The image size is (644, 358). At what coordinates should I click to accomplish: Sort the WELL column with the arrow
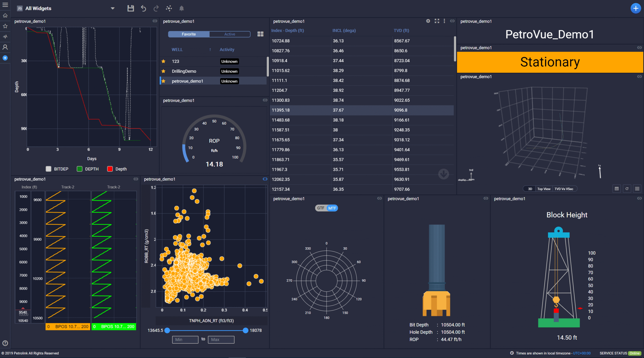pos(210,50)
